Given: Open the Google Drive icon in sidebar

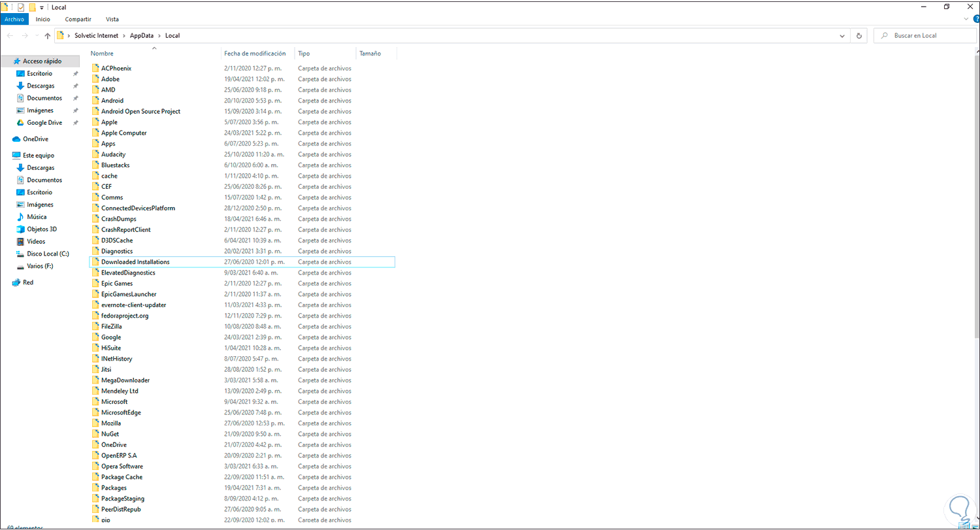Looking at the screenshot, I should (20, 122).
